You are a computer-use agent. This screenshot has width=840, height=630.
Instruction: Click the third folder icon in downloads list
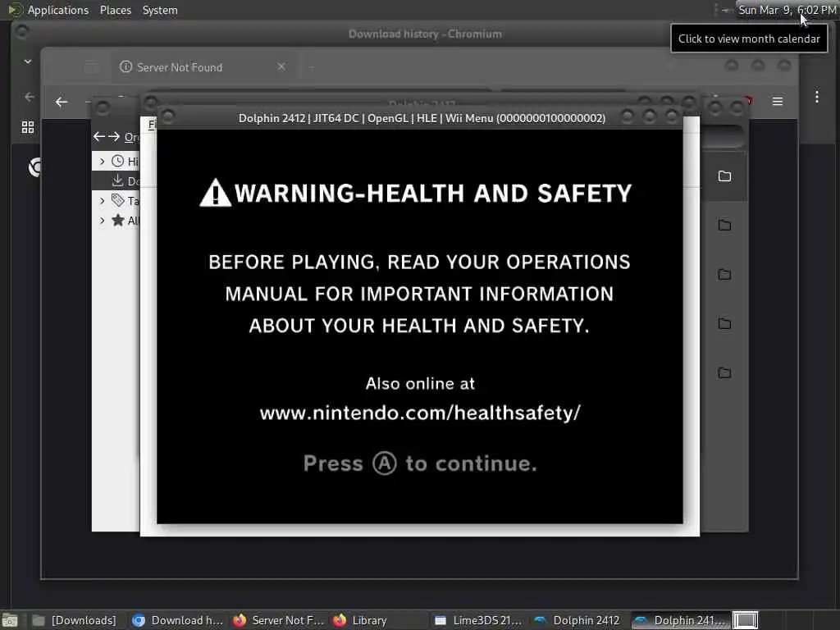(724, 275)
